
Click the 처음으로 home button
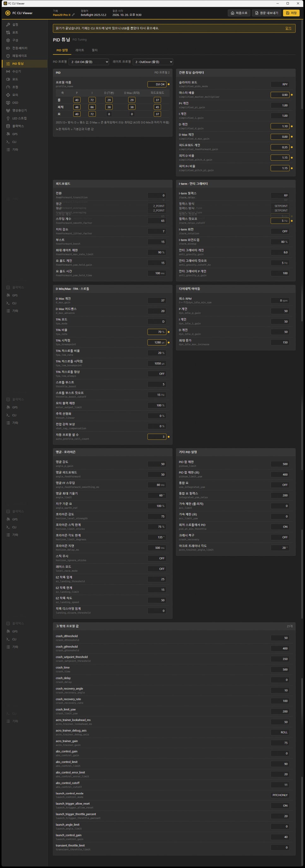pyautogui.click(x=239, y=13)
